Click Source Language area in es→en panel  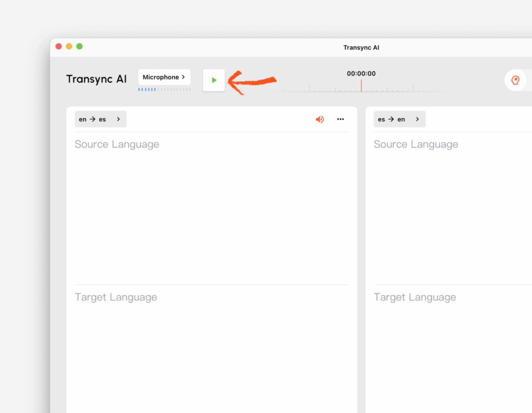pyautogui.click(x=453, y=208)
